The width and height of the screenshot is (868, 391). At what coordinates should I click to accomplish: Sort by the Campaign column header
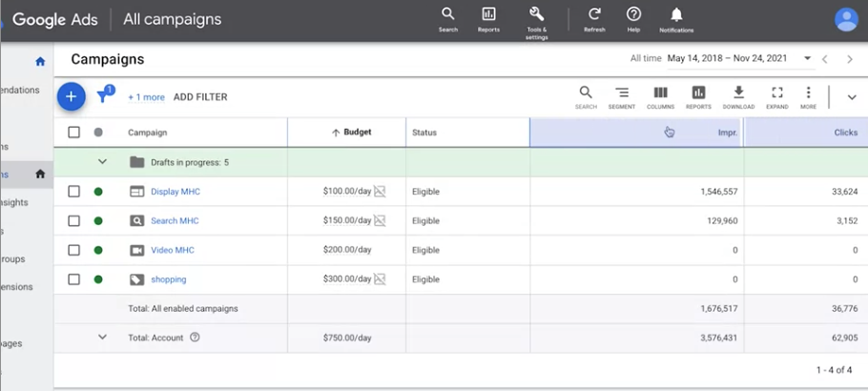coord(147,133)
